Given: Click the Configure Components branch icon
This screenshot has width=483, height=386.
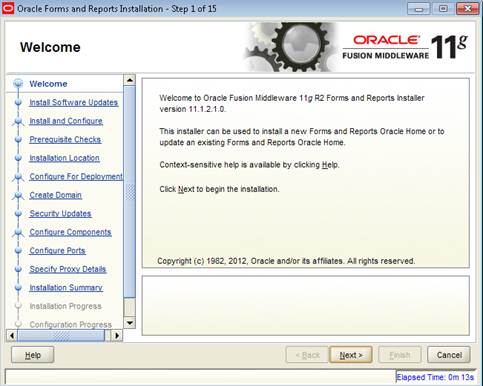Looking at the screenshot, I should 18,233.
